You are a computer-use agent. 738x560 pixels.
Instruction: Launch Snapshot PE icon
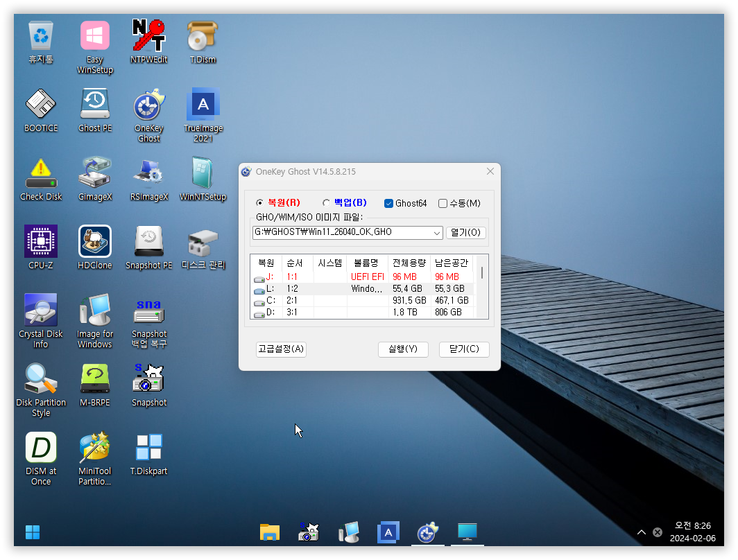pos(148,248)
